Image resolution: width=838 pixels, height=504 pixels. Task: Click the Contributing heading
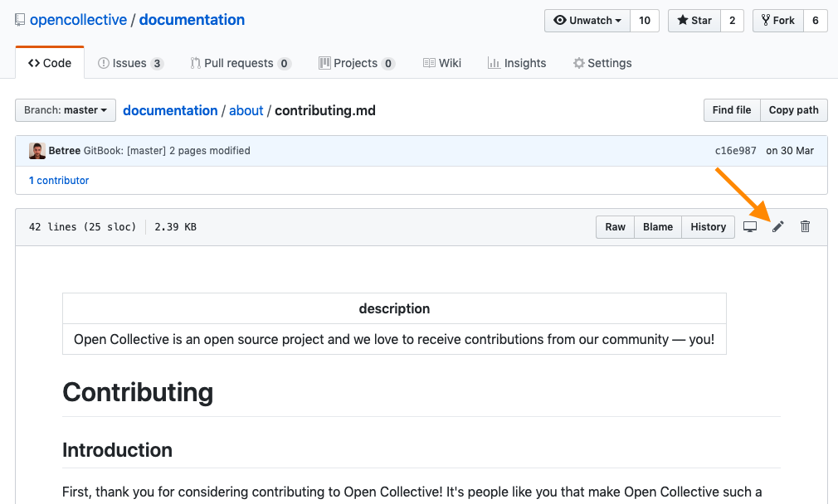click(x=138, y=392)
